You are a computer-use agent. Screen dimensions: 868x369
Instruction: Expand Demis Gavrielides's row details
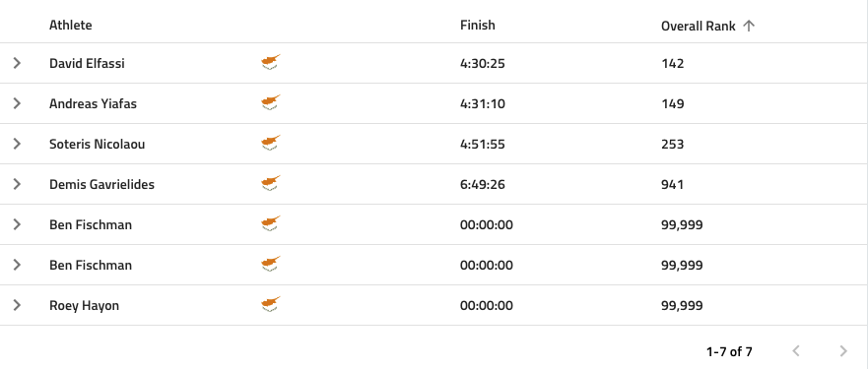pos(17,184)
